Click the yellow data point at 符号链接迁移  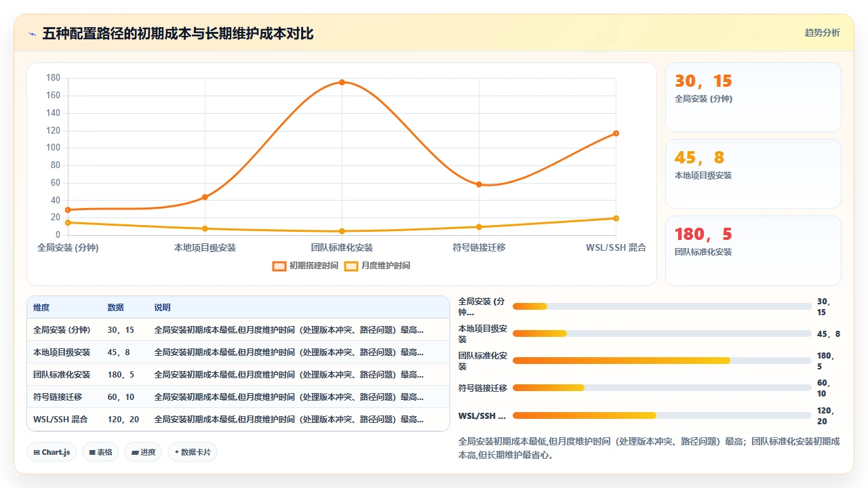(479, 227)
